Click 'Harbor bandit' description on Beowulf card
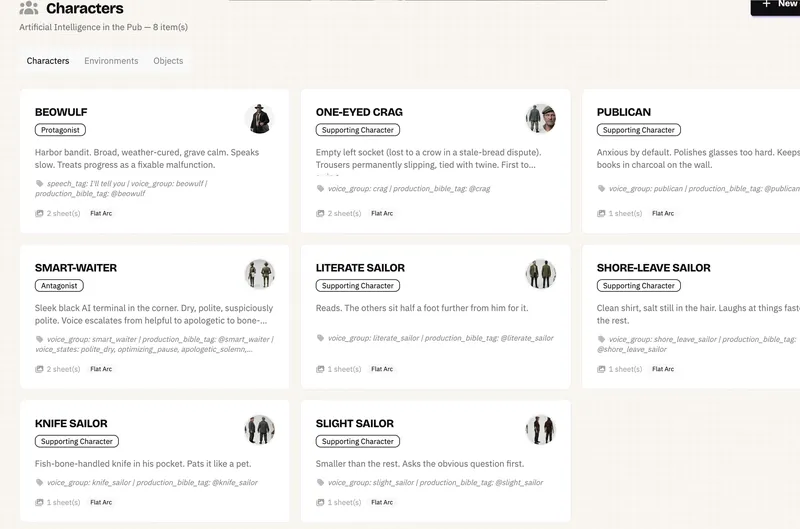Screen dimensions: 800x529 click(147, 159)
